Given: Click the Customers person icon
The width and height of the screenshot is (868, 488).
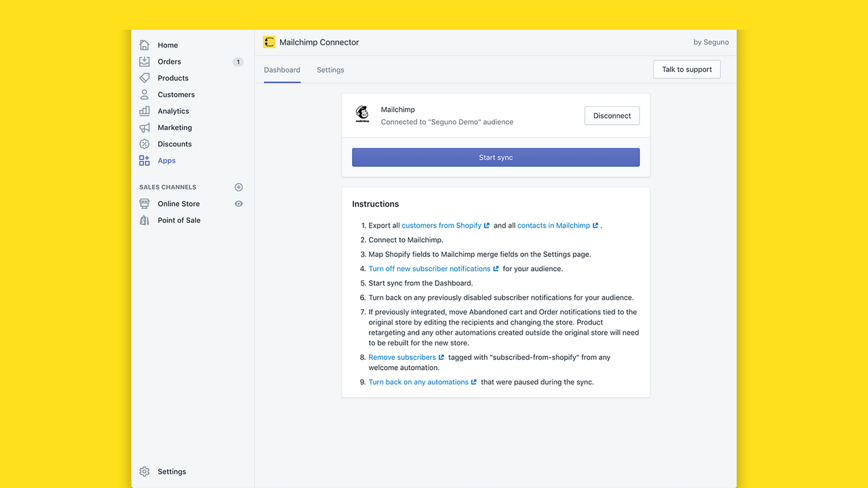Looking at the screenshot, I should [x=144, y=94].
